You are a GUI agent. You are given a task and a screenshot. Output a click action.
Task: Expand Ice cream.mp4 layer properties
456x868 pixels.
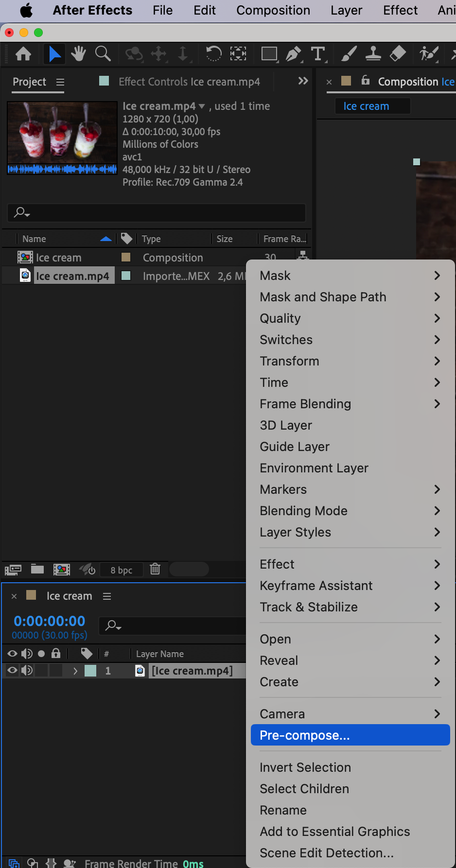(x=75, y=671)
